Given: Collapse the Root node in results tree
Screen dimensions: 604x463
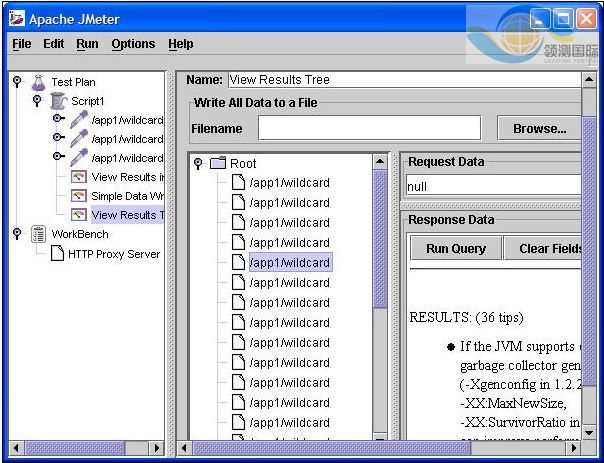Looking at the screenshot, I should point(198,163).
